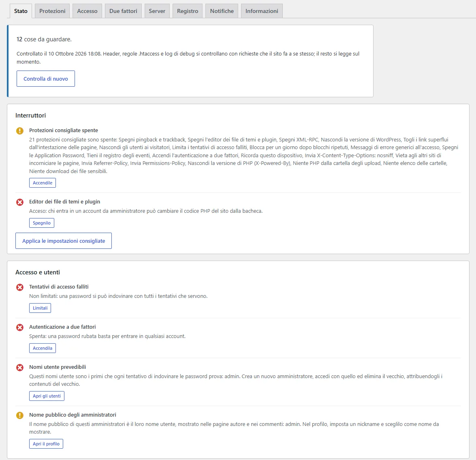The height and width of the screenshot is (460, 476).
Task: Open the Due fattori tab
Action: pyautogui.click(x=123, y=11)
